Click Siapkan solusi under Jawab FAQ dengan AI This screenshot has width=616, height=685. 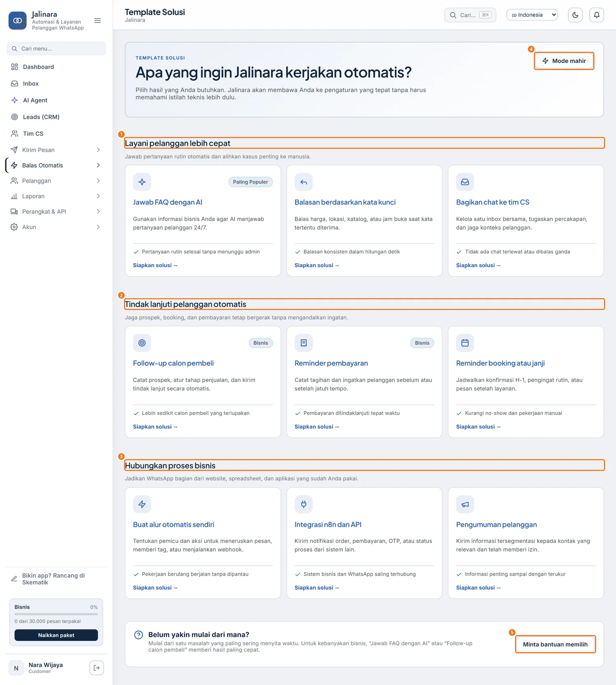pyautogui.click(x=155, y=265)
